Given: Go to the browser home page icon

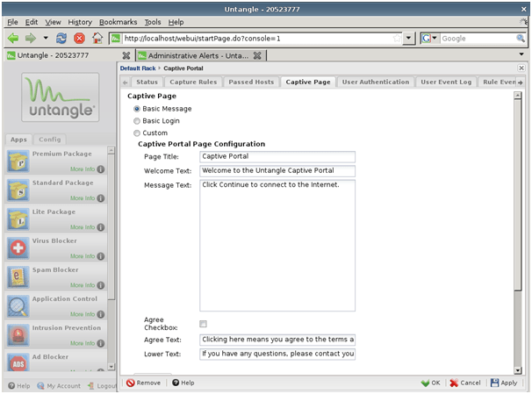Looking at the screenshot, I should click(x=97, y=39).
